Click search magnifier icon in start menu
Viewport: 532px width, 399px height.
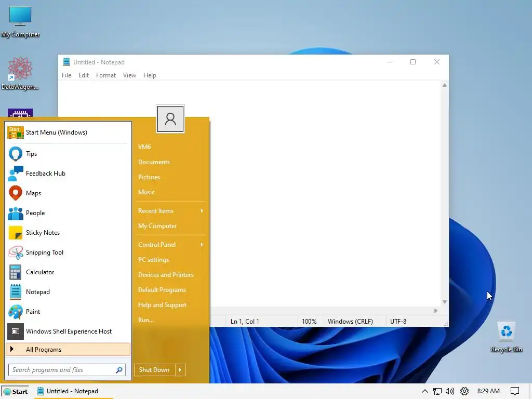(x=119, y=370)
